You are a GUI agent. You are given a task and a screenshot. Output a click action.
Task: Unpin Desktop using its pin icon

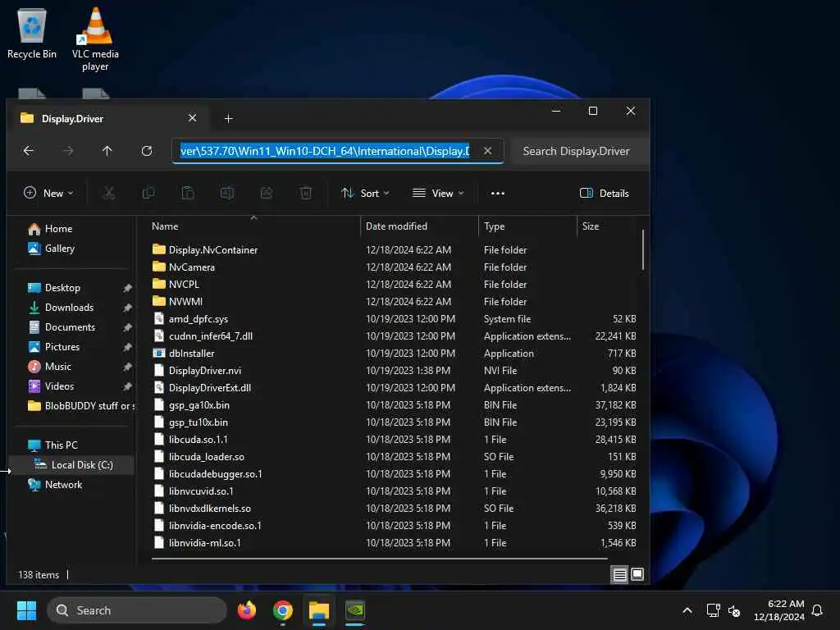pos(127,288)
